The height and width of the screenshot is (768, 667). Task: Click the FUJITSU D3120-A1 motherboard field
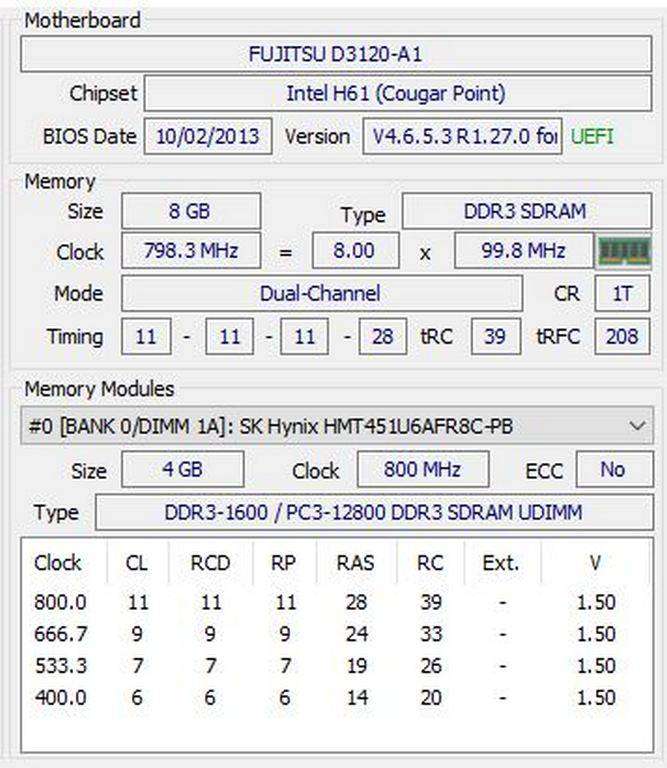336,54
